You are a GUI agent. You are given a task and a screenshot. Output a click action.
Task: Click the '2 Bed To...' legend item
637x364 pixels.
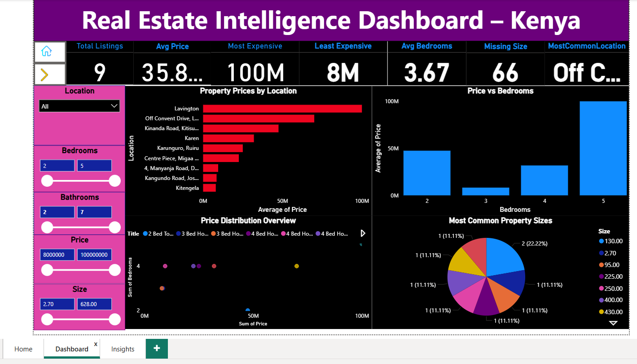point(158,234)
